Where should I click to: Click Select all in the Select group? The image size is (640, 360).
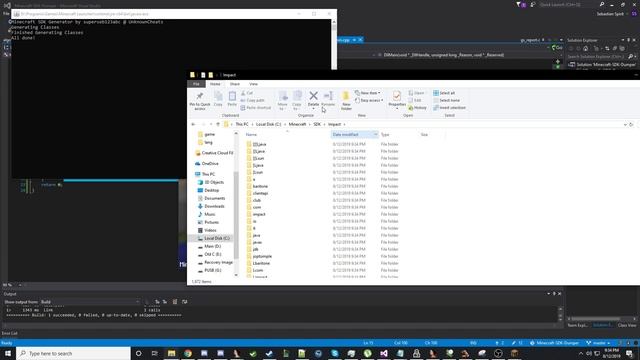[x=444, y=93]
